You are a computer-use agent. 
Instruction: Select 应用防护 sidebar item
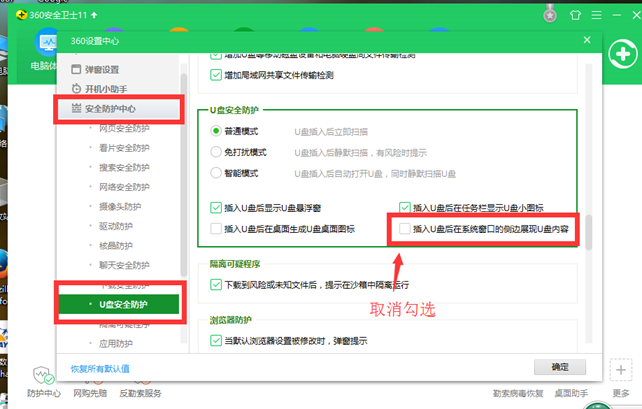tap(116, 343)
